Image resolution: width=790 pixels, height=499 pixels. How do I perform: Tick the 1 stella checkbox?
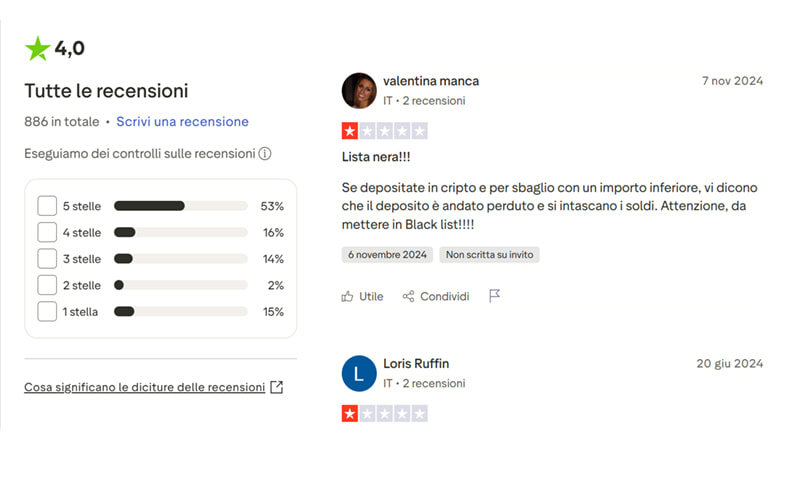(47, 311)
